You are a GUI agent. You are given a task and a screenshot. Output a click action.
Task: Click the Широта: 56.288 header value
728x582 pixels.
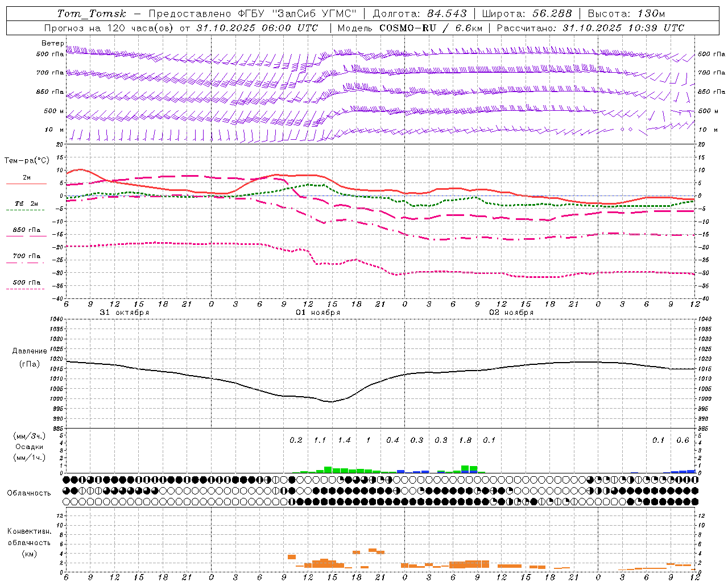click(x=527, y=14)
